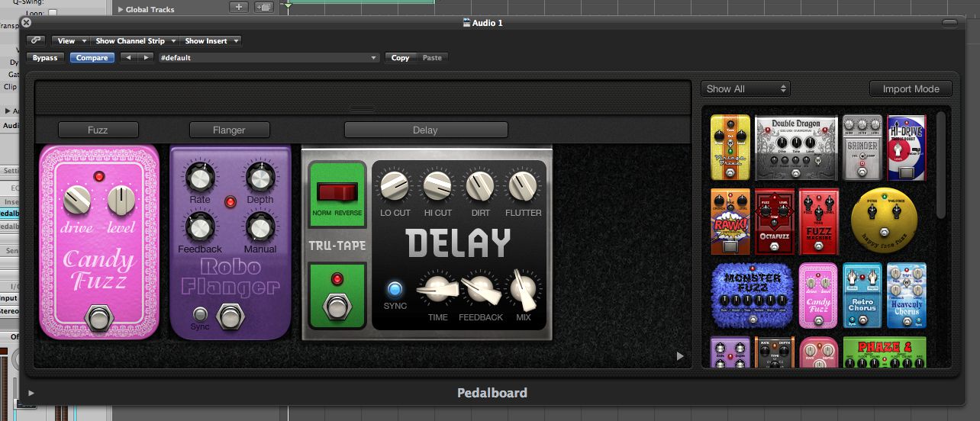Viewport: 980px width, 421px height.
Task: Click Robo Flanger Manual knob
Action: tap(260, 227)
